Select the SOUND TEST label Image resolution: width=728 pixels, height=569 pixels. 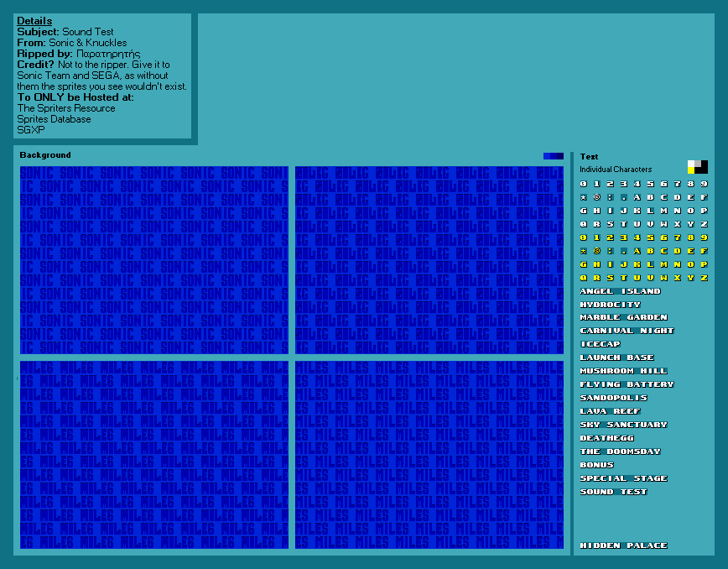614,493
